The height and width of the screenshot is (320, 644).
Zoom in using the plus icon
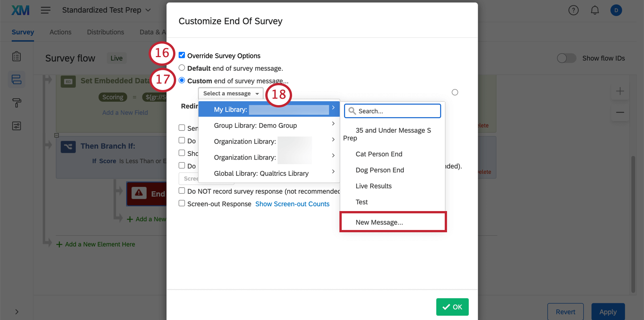point(620,91)
